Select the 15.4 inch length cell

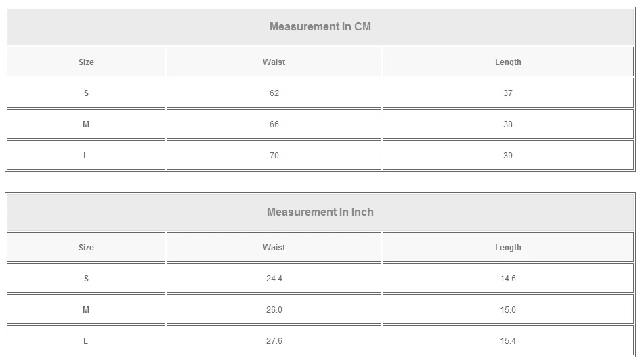click(508, 341)
